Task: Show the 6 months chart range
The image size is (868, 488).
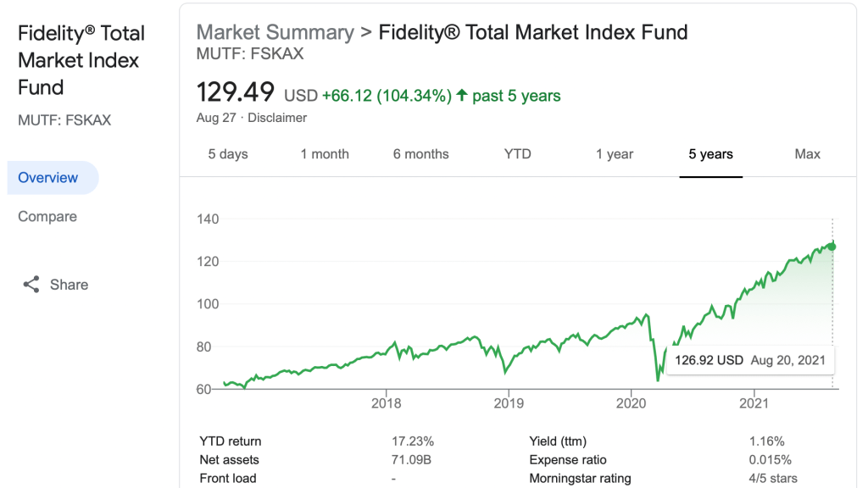Action: [x=421, y=154]
